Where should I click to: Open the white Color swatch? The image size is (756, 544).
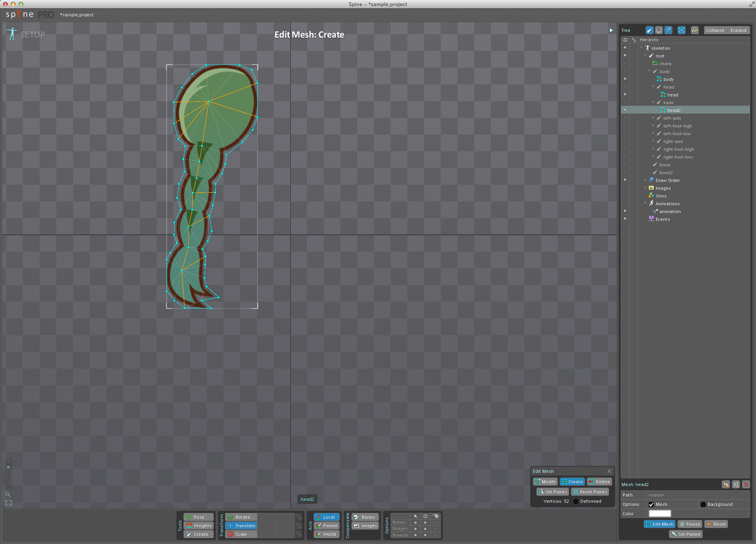point(660,514)
